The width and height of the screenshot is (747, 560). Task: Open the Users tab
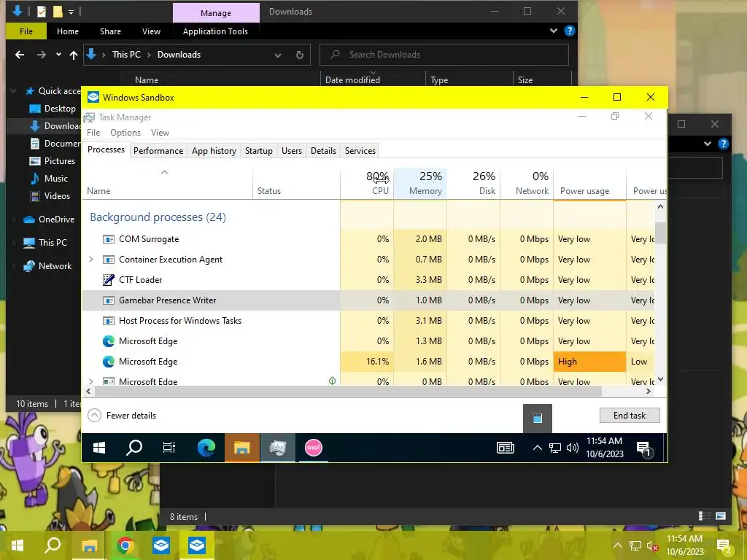(292, 151)
